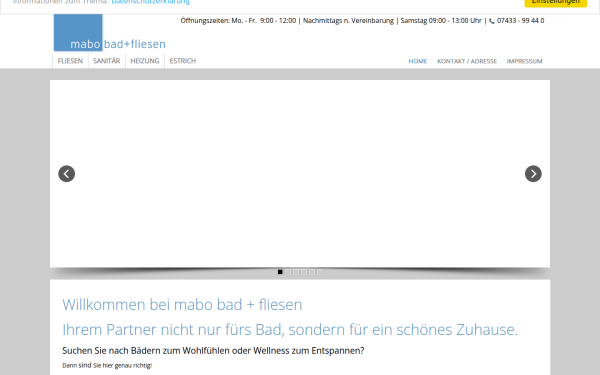600x375 pixels.
Task: Click the previous slide arrow
Action: tap(67, 174)
